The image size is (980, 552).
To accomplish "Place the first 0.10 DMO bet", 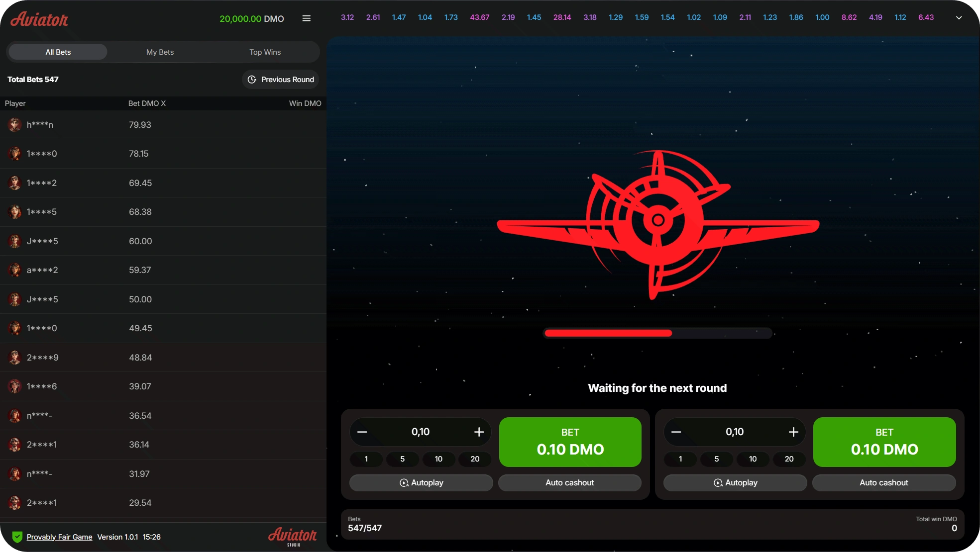I will 570,442.
